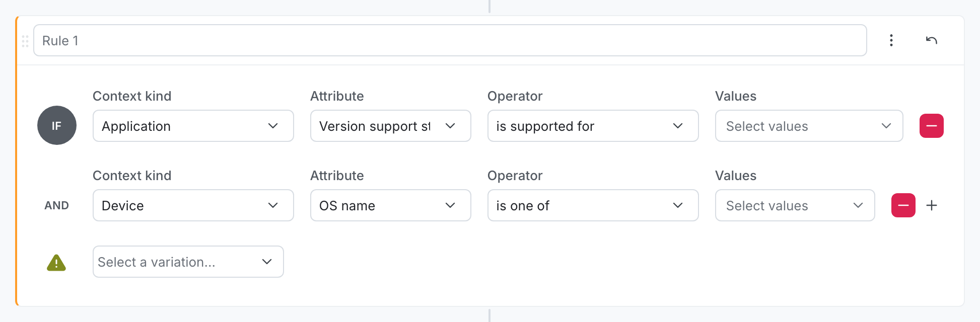Open the first row Select values dropdown

tap(809, 126)
